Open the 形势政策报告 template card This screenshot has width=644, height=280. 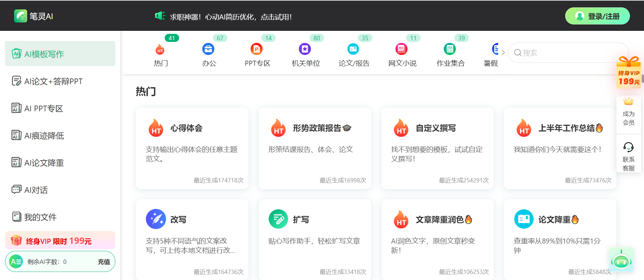click(x=315, y=148)
